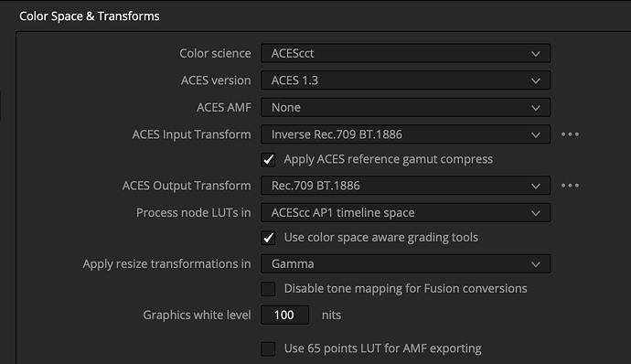Screen dimensions: 631x364
Task: Uncheck Use color space aware grading tools
Action: [x=268, y=238]
